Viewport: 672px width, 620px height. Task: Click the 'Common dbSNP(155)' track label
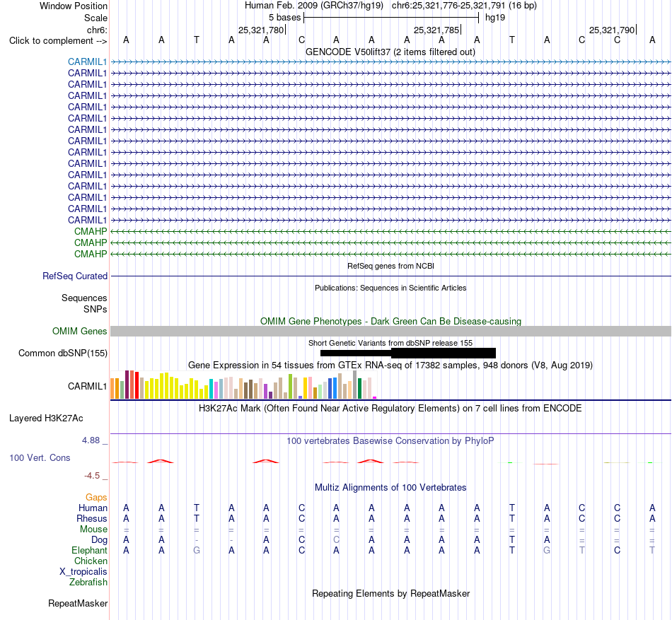click(x=62, y=353)
